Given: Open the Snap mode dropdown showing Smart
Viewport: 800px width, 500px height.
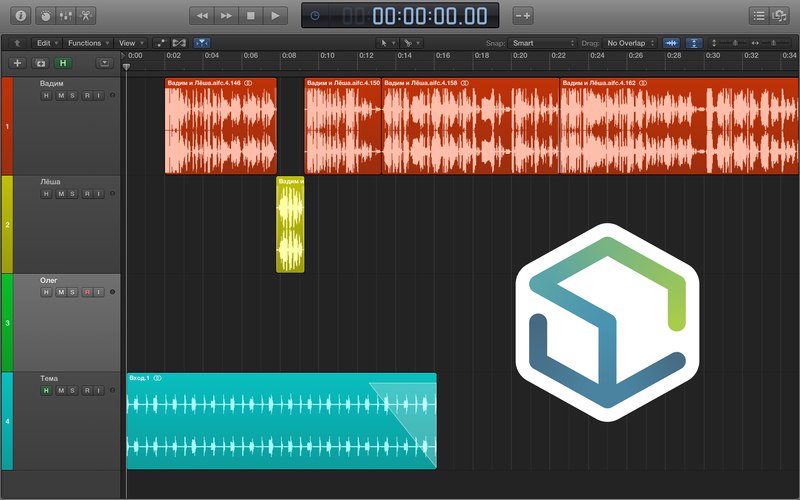Looking at the screenshot, I should point(542,43).
